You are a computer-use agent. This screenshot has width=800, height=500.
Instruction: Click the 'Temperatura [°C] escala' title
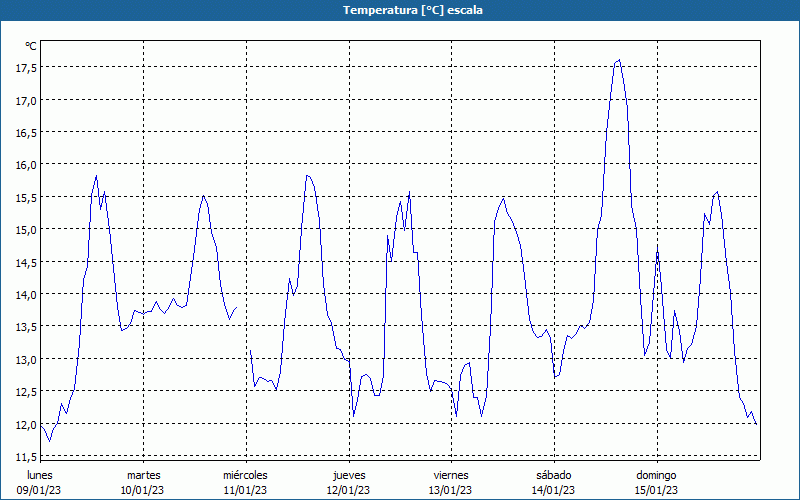tap(412, 10)
